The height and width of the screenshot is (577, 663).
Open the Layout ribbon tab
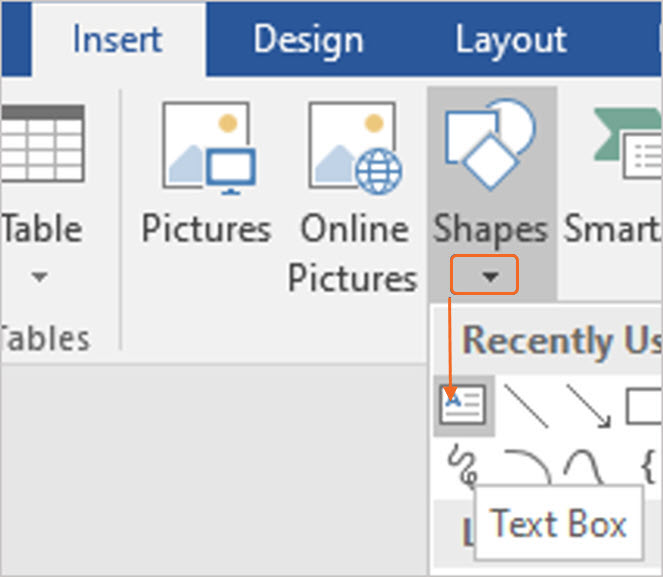pos(511,40)
